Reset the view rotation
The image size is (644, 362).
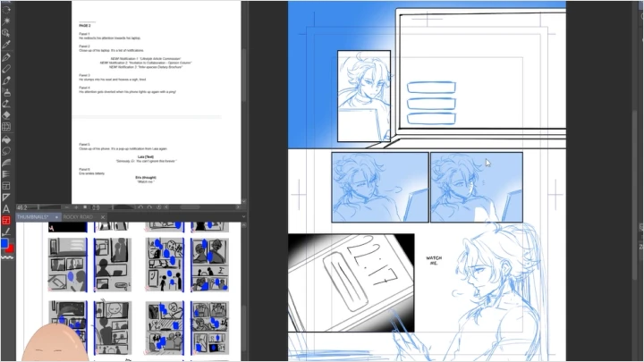(x=159, y=207)
